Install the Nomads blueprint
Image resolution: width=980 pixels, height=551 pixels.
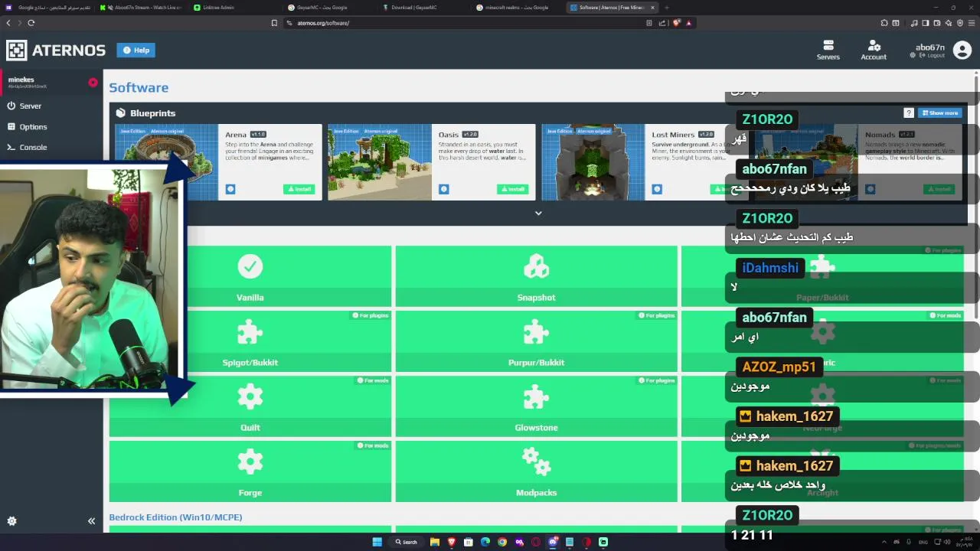coord(939,189)
